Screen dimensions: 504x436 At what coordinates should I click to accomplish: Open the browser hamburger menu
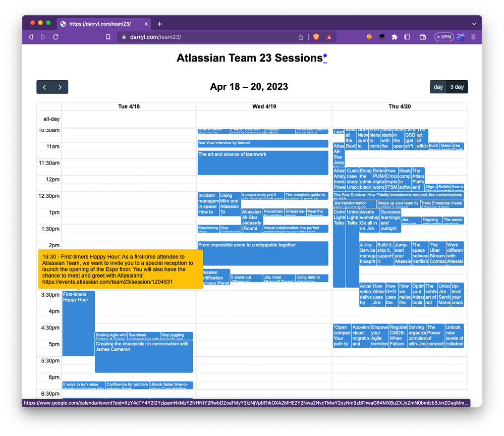473,37
